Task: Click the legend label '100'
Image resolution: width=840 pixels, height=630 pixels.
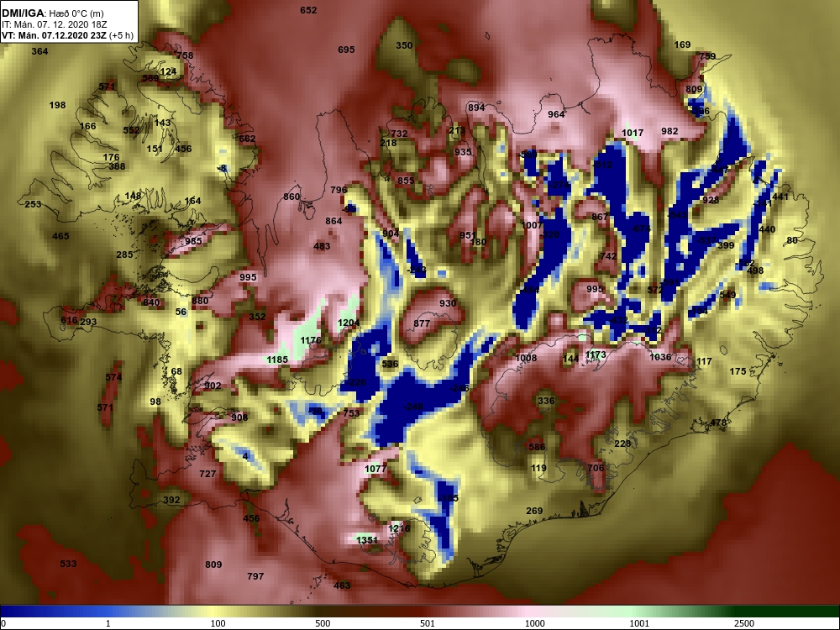Action: 218,623
